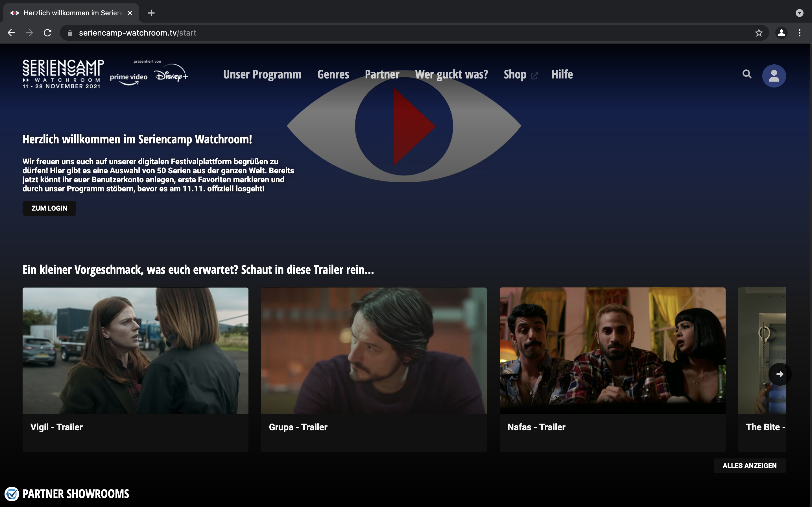The width and height of the screenshot is (812, 507).
Task: Open the user account avatar
Action: (774, 76)
